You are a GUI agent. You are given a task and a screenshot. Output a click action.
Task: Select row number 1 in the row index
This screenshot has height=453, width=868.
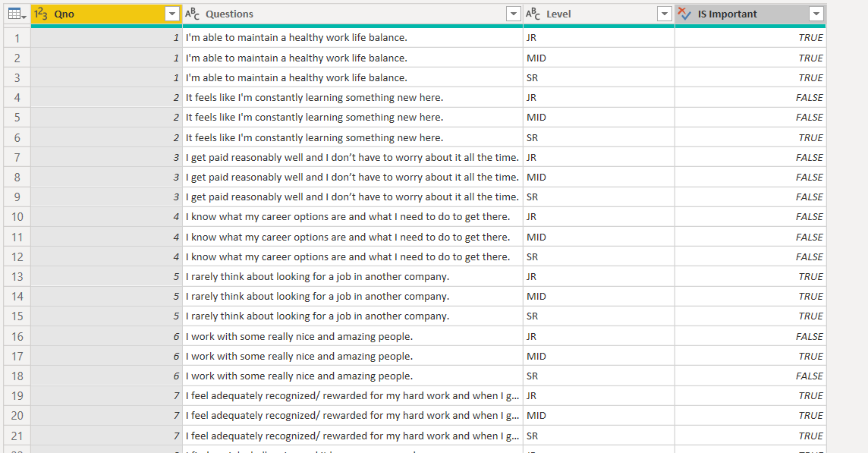17,38
